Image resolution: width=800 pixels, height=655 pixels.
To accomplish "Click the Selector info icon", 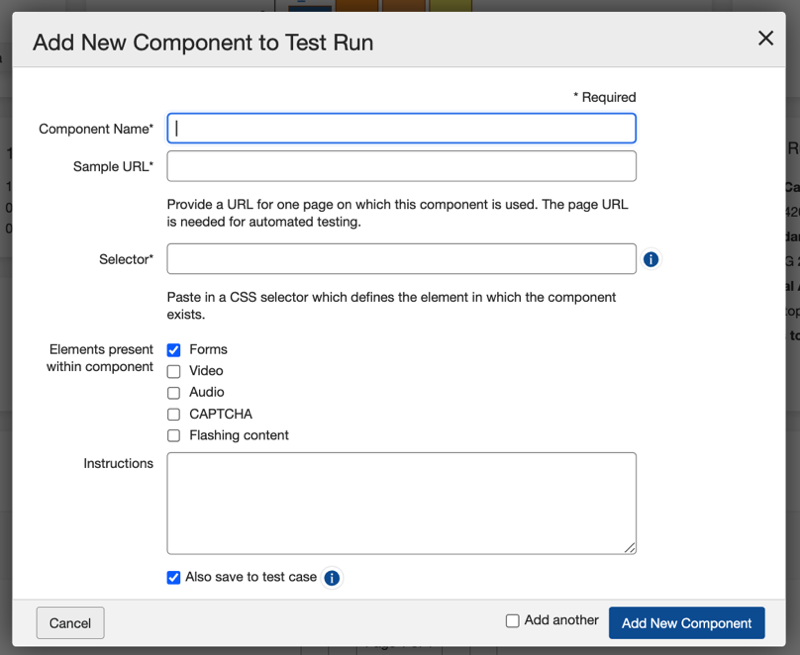I will pos(651,259).
